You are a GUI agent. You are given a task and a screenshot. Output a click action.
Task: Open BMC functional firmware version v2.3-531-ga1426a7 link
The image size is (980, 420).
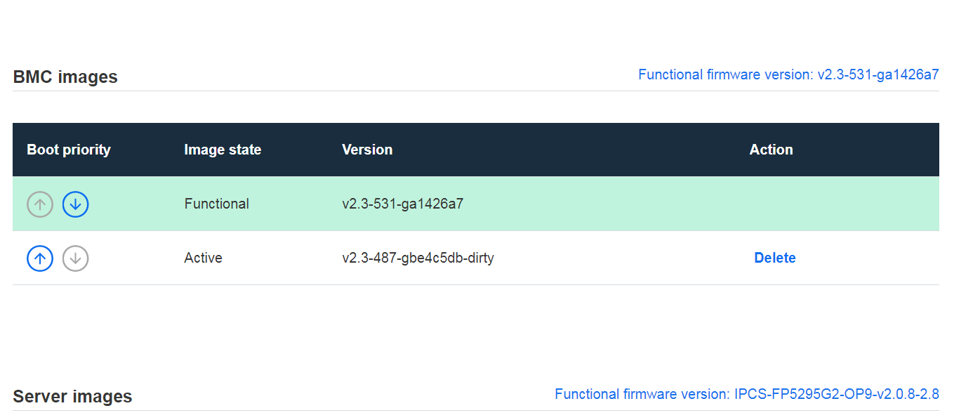click(788, 74)
